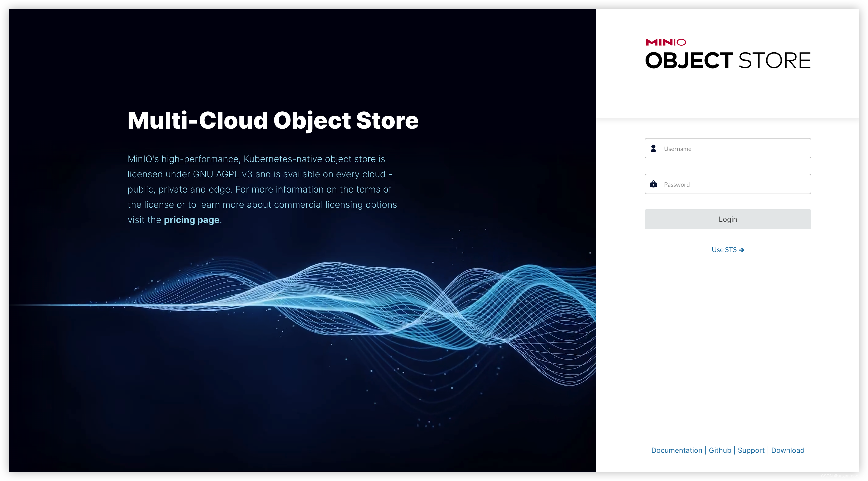
Task: Focus the Username input field
Action: (735, 148)
